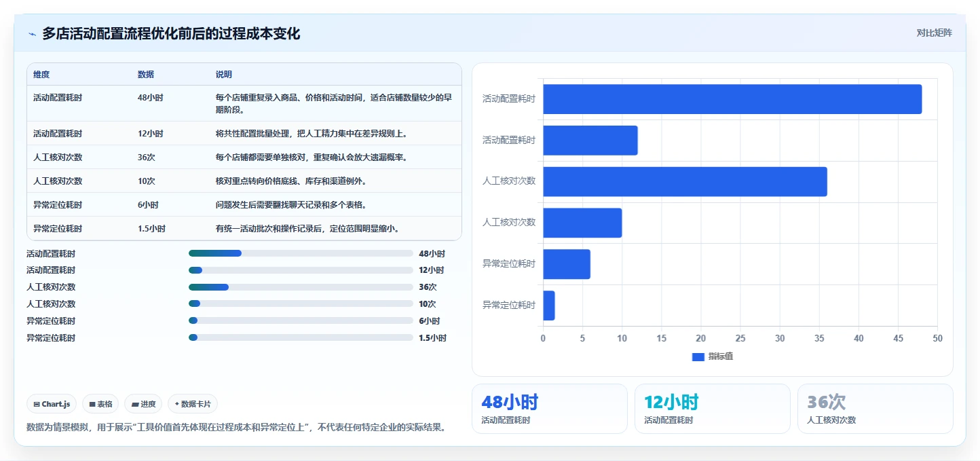This screenshot has height=461, width=980.
Task: Select the 数据卡片 chip
Action: click(193, 404)
